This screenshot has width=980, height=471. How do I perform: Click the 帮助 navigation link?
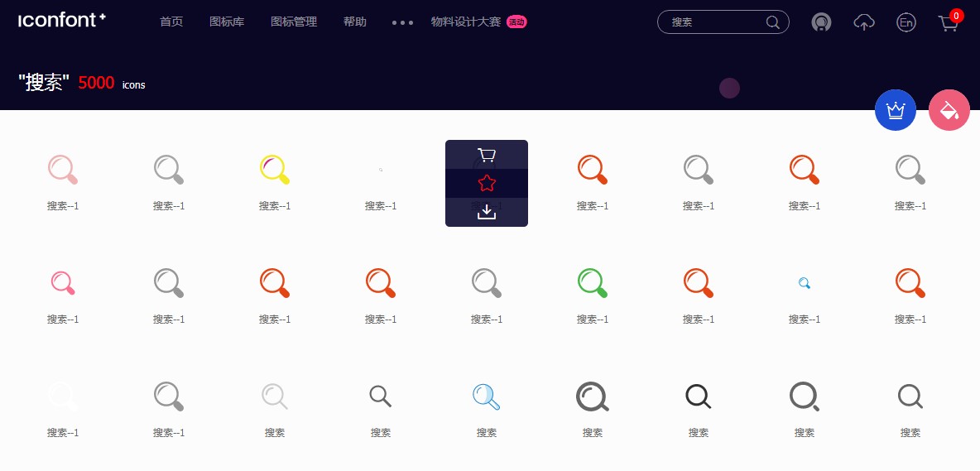355,22
